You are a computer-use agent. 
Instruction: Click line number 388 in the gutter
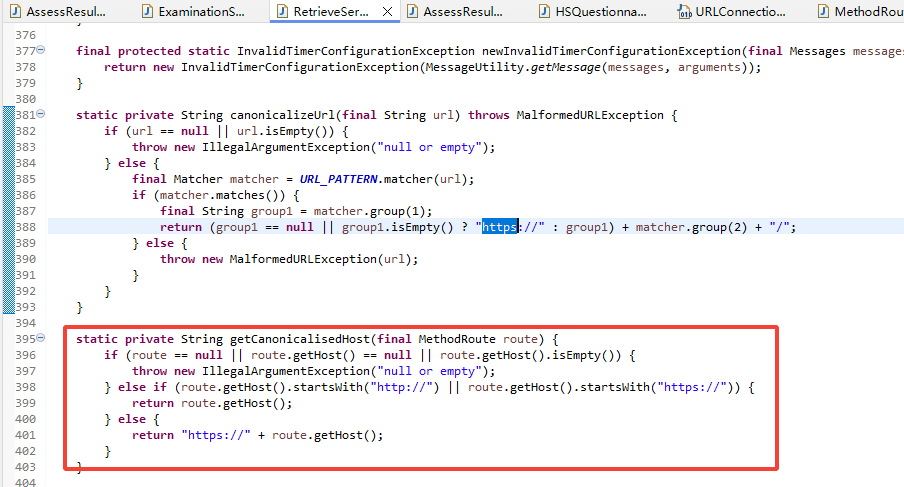(x=24, y=227)
